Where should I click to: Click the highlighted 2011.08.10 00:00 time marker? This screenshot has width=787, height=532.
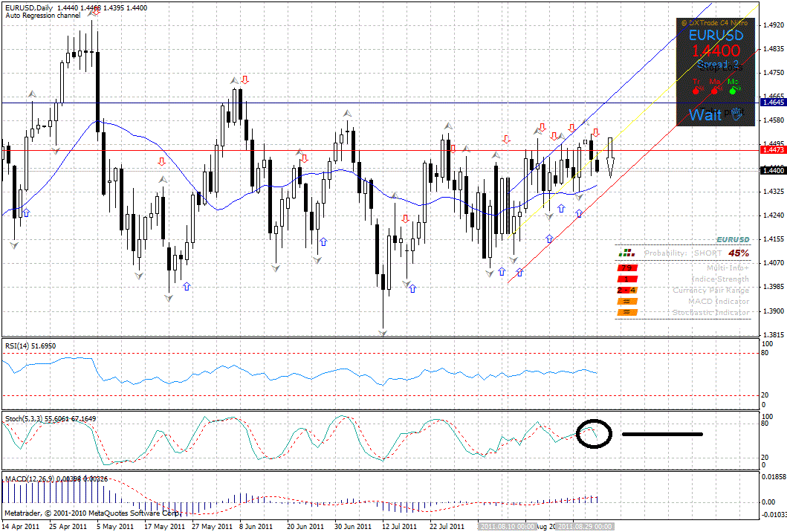[506, 527]
